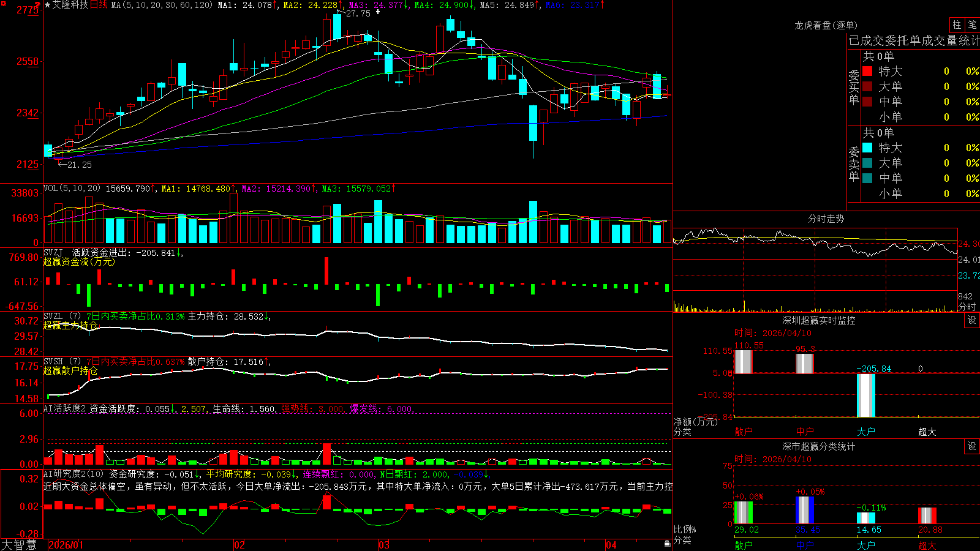
Task: Switch order view to 柱 (bar) mode
Action: pos(957,24)
